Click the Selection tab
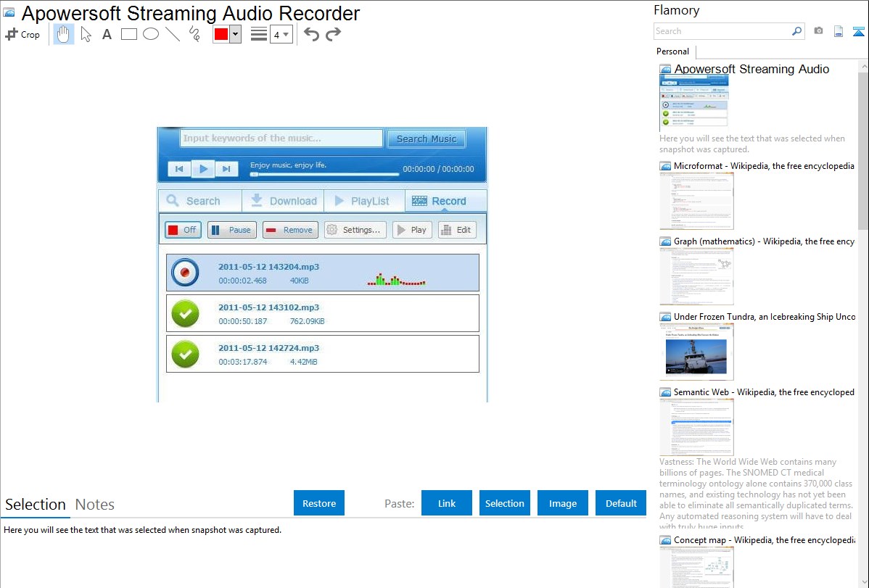 [36, 505]
